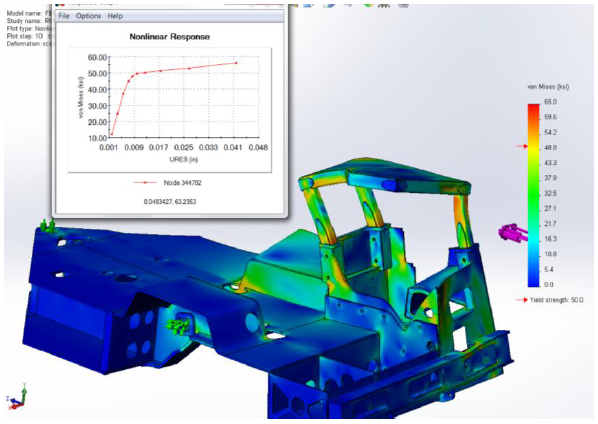Click the Node 344782 legend line marker

pos(145,183)
